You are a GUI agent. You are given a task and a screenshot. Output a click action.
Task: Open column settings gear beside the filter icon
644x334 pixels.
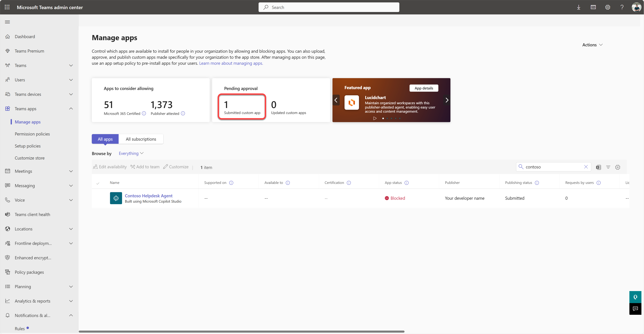click(618, 167)
